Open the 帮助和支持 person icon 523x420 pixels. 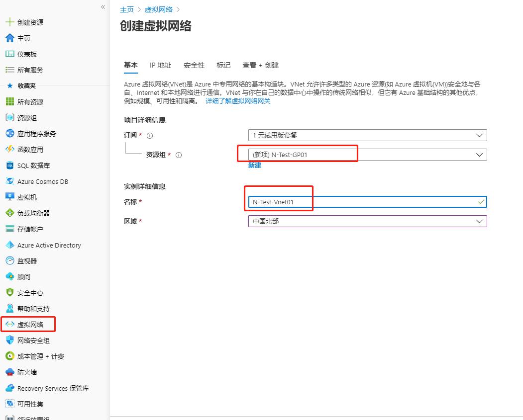(10, 309)
